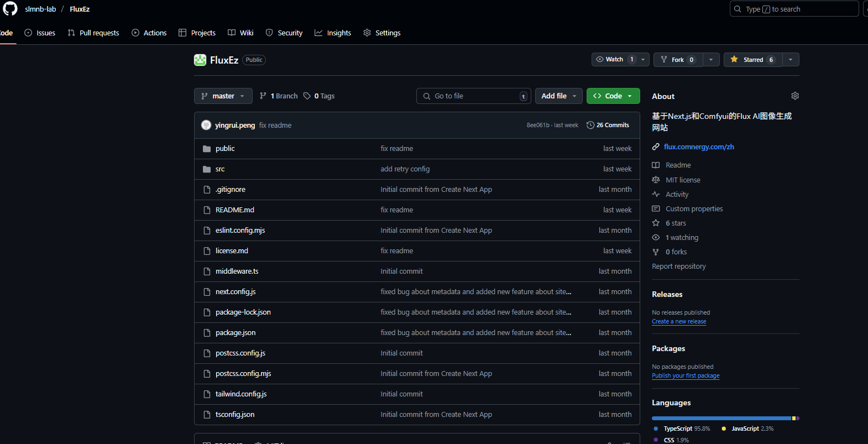The width and height of the screenshot is (868, 444).
Task: Click Create a new release link
Action: coord(678,322)
